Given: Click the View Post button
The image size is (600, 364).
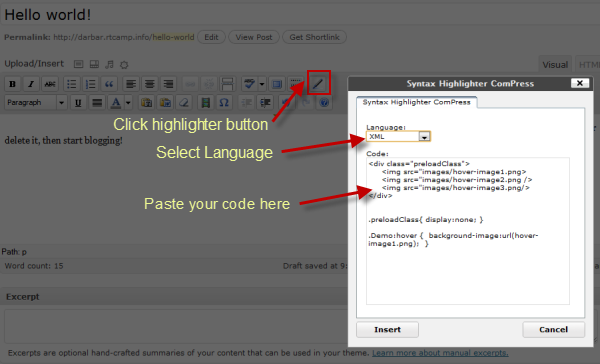Looking at the screenshot, I should 254,37.
